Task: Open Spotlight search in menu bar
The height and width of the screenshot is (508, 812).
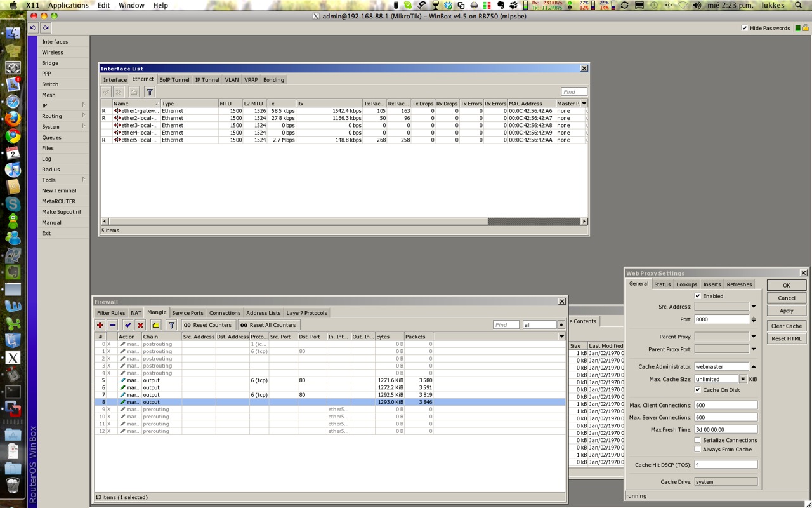Action: [797, 4]
